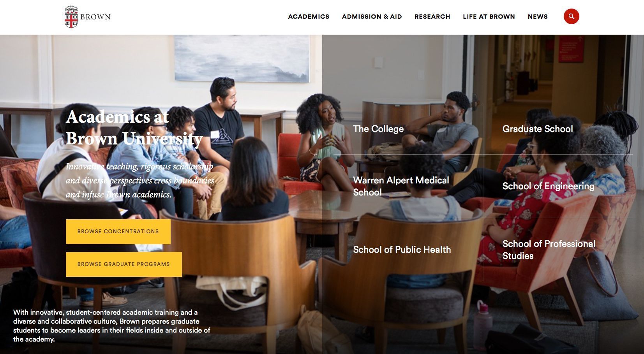Open the Life at Brown menu
Image resolution: width=644 pixels, height=354 pixels.
(x=489, y=16)
